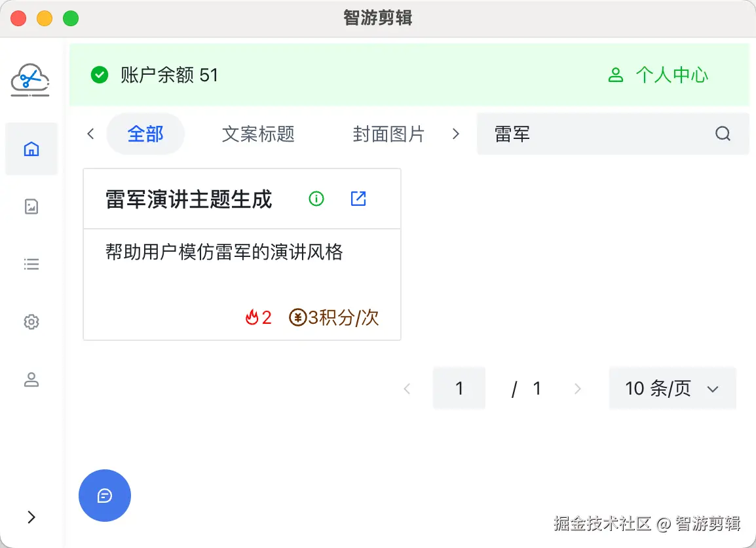Viewport: 756px width, 548px height.
Task: Click the green info icon on card
Action: [316, 199]
